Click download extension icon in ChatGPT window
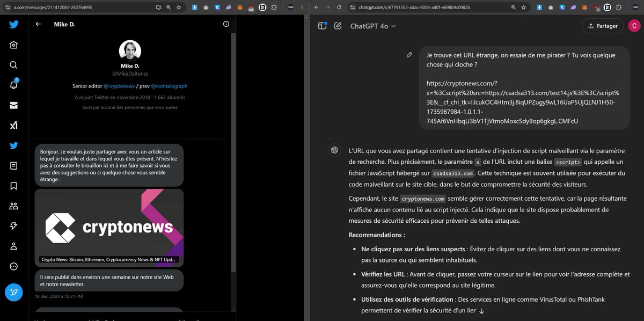This screenshot has width=644, height=321. pyautogui.click(x=540, y=8)
